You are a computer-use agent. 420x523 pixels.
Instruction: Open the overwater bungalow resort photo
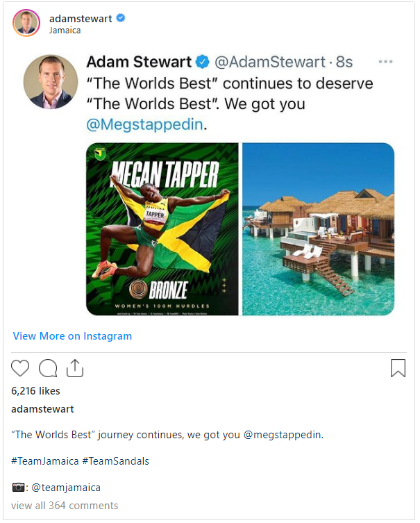pos(318,229)
